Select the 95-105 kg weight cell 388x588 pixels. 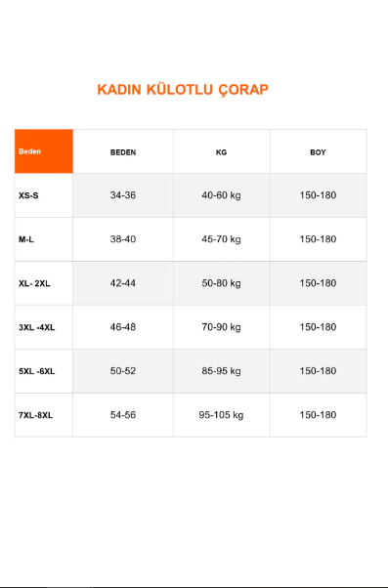tap(222, 415)
